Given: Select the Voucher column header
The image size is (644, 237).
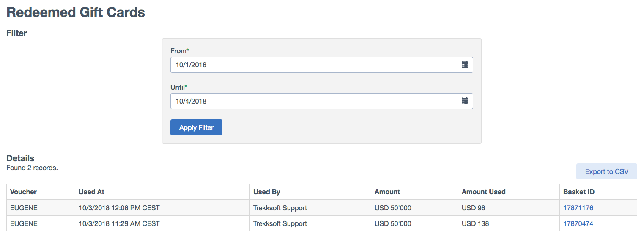Looking at the screenshot, I should coord(23,192).
